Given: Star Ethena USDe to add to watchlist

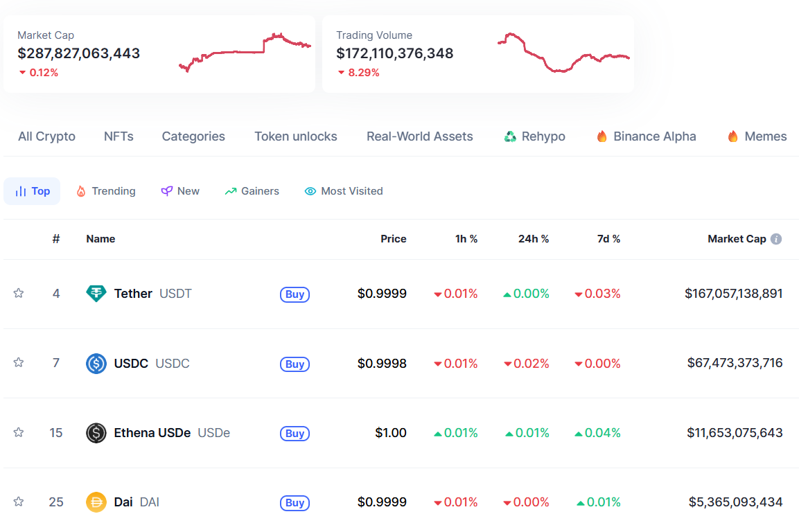Looking at the screenshot, I should [19, 432].
